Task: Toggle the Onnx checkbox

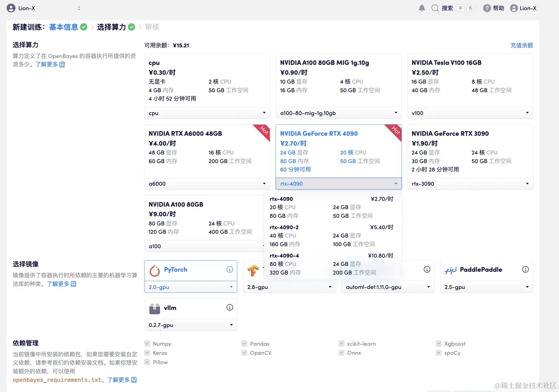Action: [341, 353]
